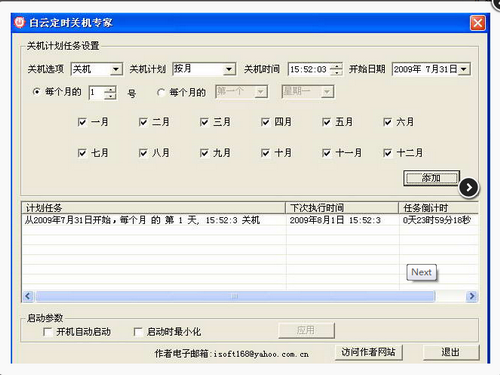The width and height of the screenshot is (500, 375).
Task: Select the 每个月的 号 radio button
Action: (x=37, y=91)
